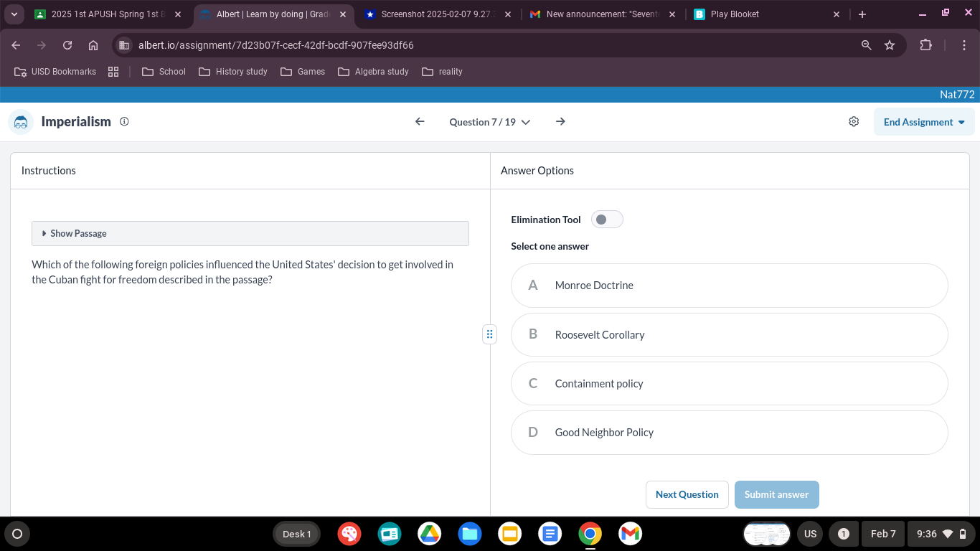Expand the Show Passage section
Image resolution: width=980 pixels, height=551 pixels.
[x=250, y=233]
